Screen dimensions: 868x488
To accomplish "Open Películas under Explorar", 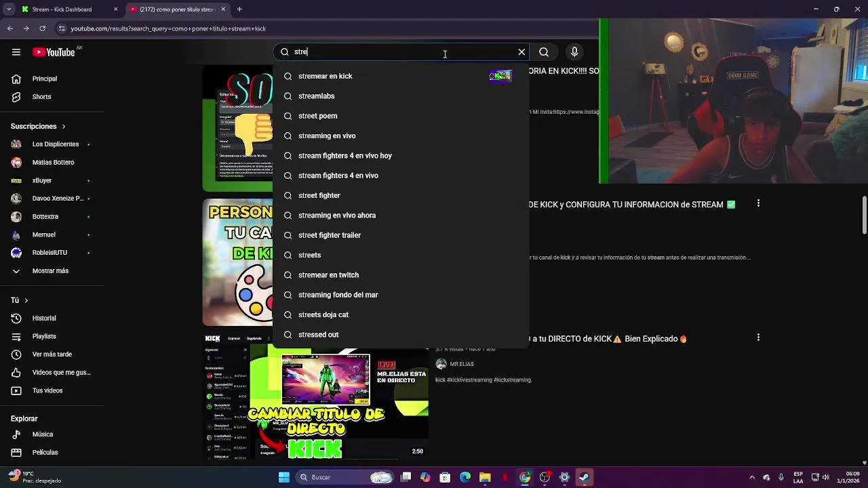I will [52, 452].
